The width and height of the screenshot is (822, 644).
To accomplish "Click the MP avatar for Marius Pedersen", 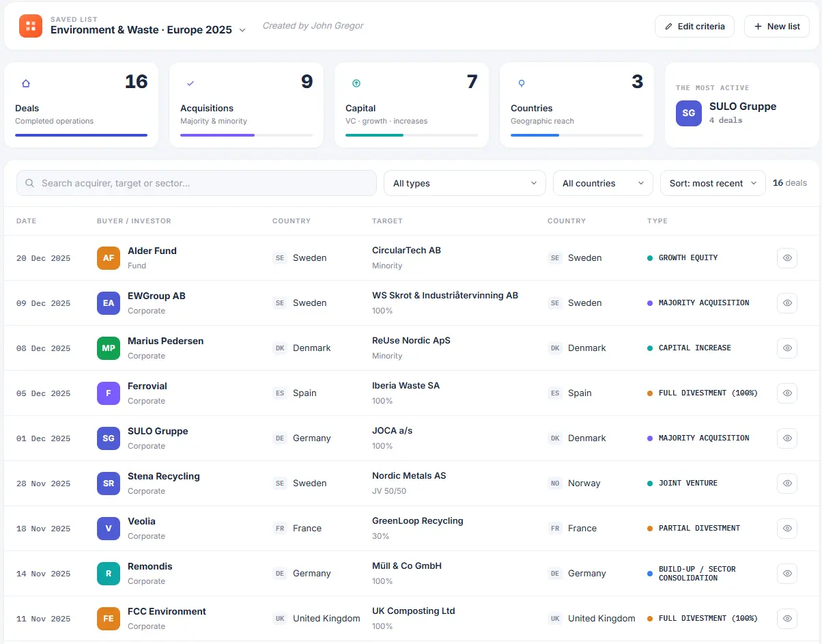I will pyautogui.click(x=109, y=348).
